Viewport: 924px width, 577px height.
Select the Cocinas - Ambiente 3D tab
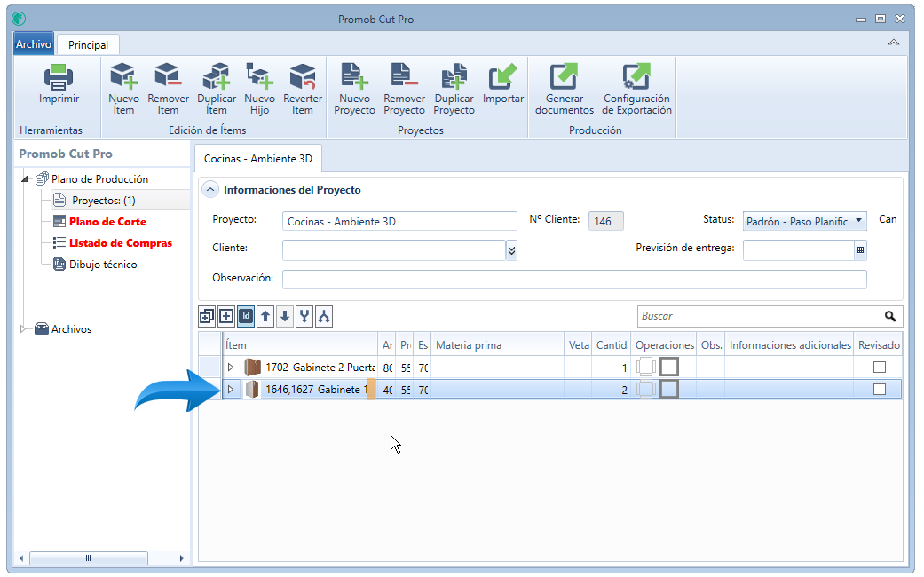pos(258,159)
